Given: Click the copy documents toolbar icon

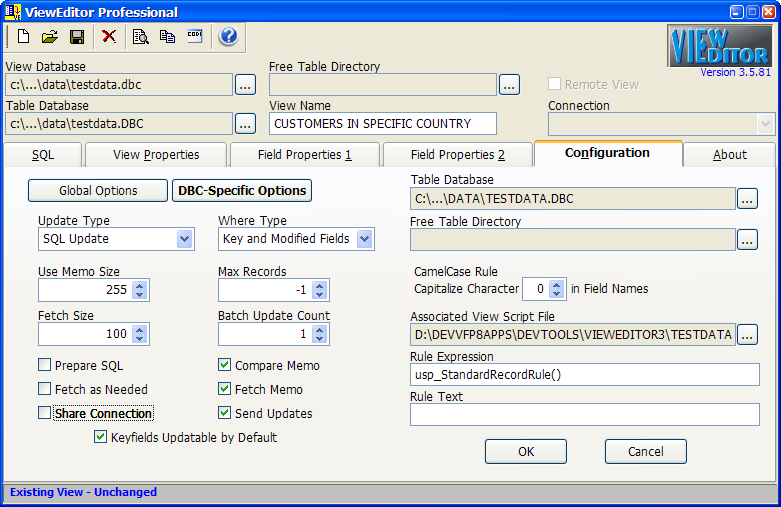Looking at the screenshot, I should pos(167,37).
